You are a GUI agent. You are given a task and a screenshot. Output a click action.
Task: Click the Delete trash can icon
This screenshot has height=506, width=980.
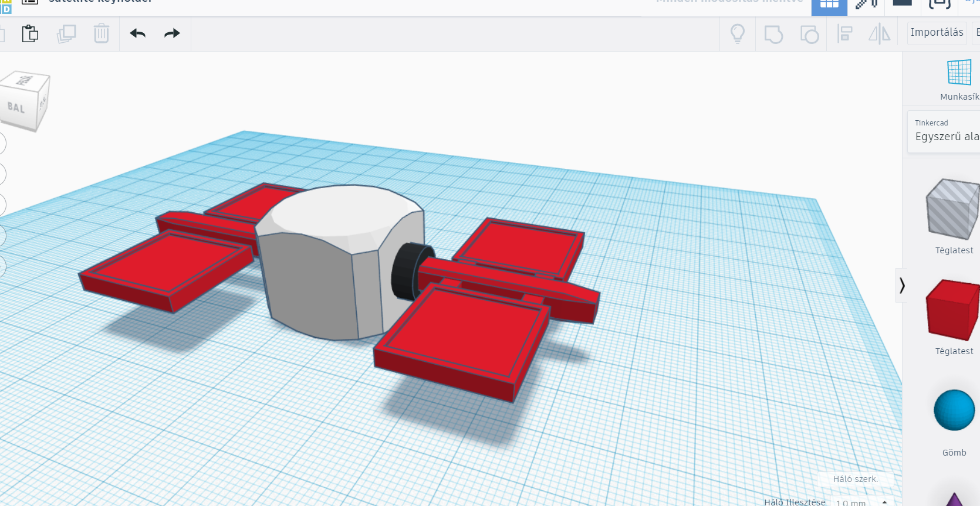[x=102, y=33]
